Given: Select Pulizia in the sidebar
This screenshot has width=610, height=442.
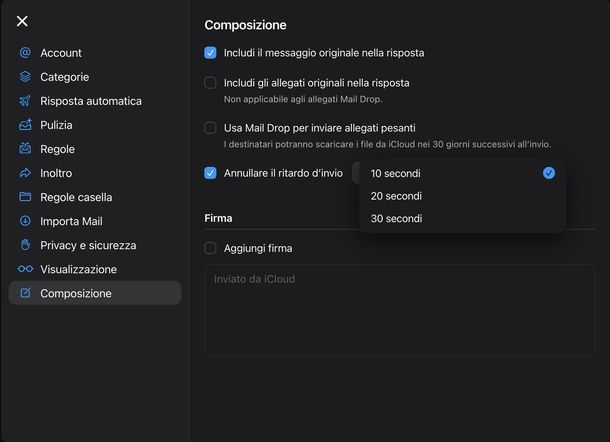Looking at the screenshot, I should (95, 125).
